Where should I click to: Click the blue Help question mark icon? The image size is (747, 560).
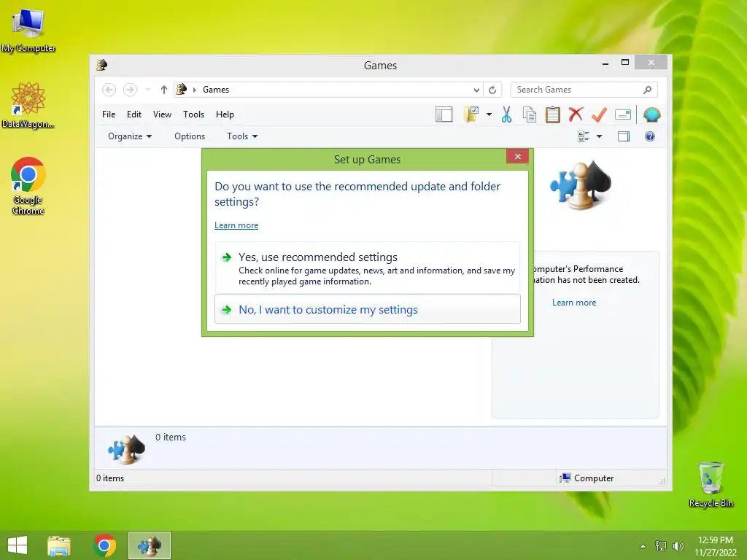(x=650, y=136)
